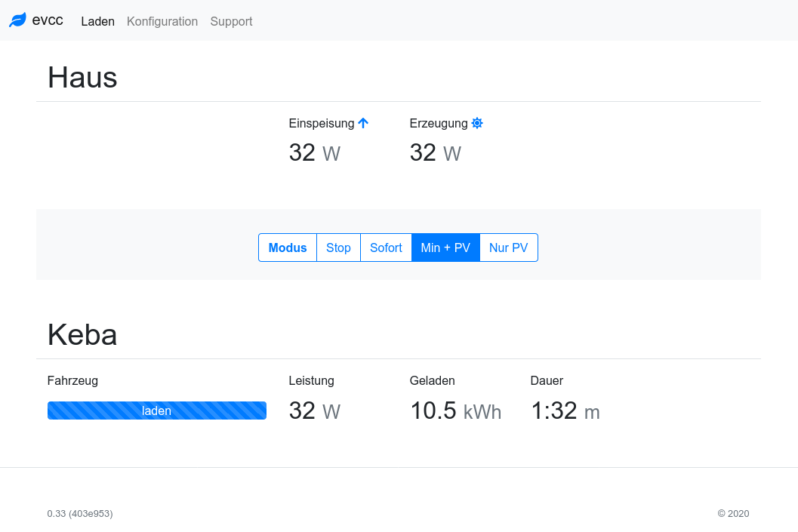Screen dimensions: 798x532
Task: Click the © 2020 copyright text
Action: 733,513
